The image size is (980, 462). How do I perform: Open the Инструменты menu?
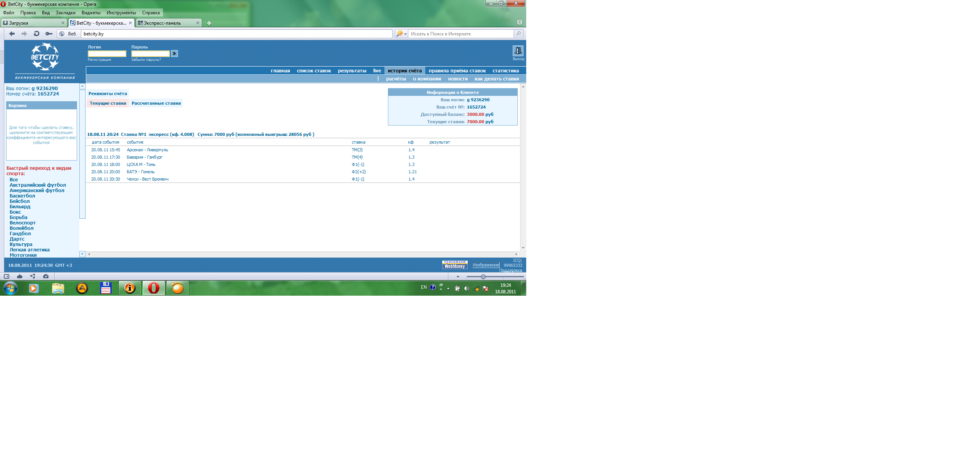pyautogui.click(x=121, y=13)
